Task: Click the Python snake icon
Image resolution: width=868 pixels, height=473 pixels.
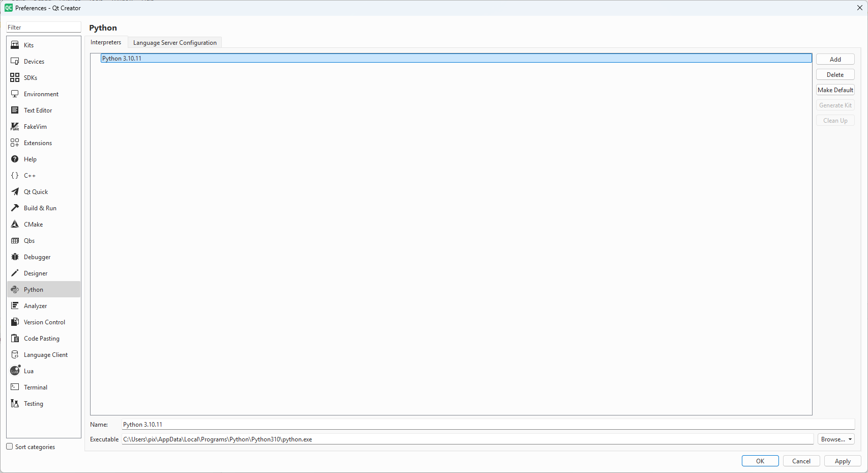Action: tap(15, 290)
